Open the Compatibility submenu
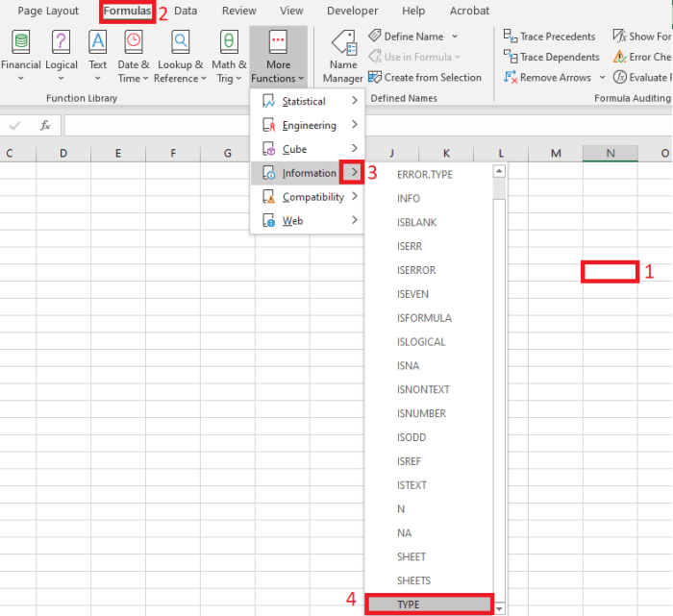673x616 pixels. pos(308,197)
